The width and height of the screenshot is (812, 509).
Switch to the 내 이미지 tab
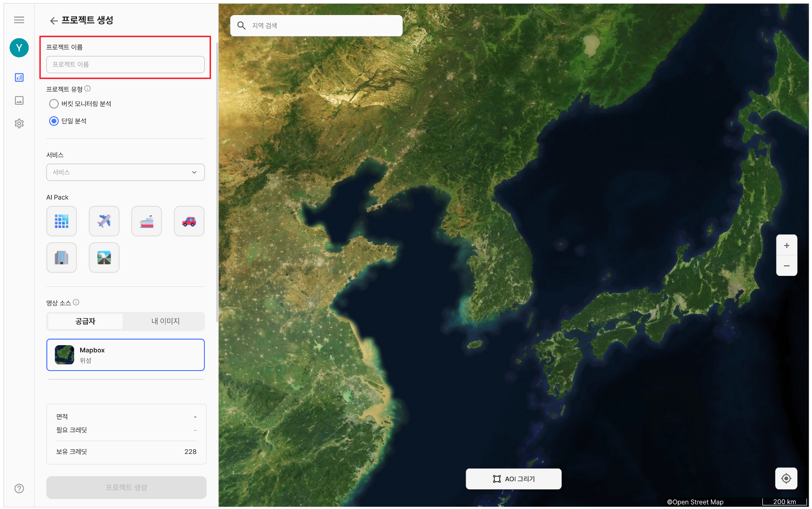pos(165,321)
